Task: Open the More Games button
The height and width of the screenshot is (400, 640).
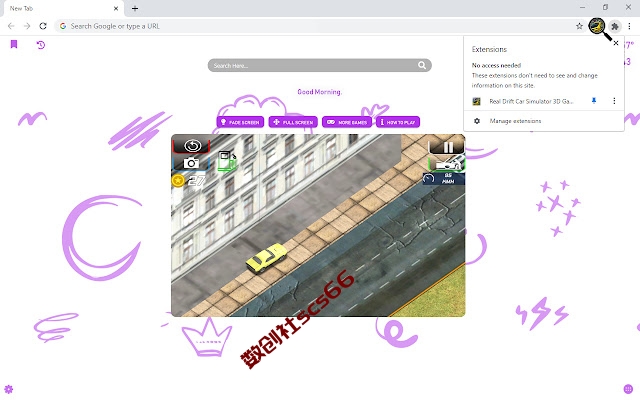Action: coord(347,122)
